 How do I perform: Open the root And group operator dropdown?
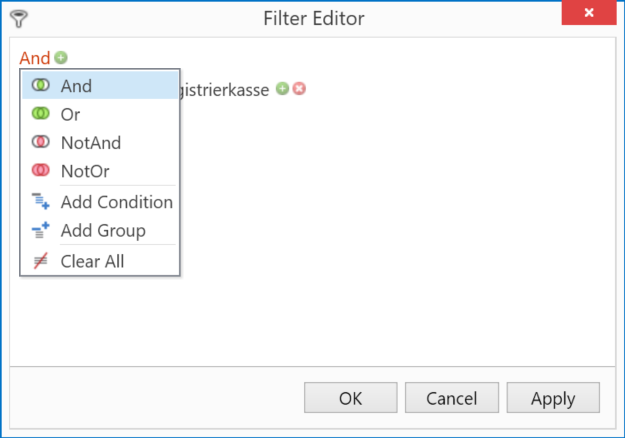pos(35,58)
